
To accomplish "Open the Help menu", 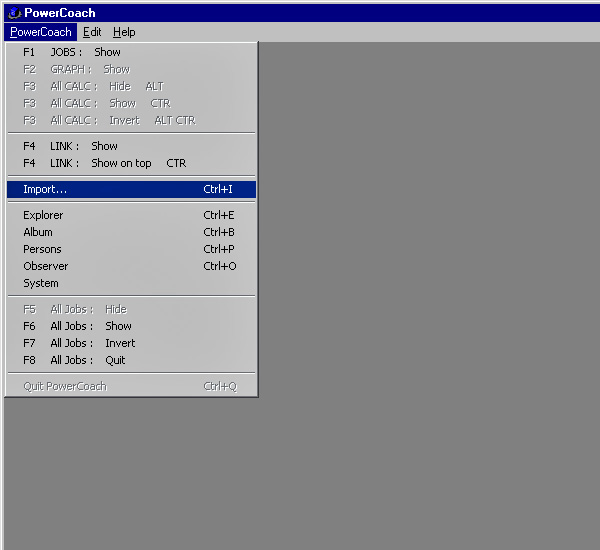I will (124, 32).
